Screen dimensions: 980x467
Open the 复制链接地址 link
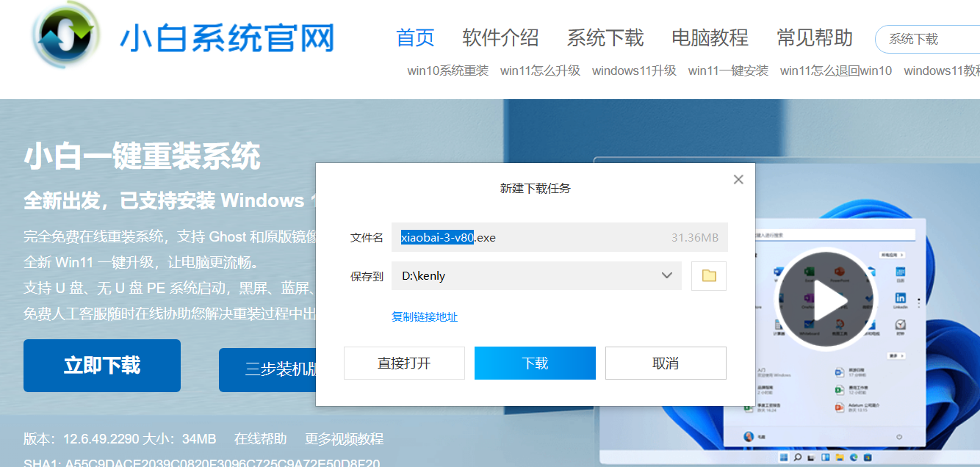424,316
